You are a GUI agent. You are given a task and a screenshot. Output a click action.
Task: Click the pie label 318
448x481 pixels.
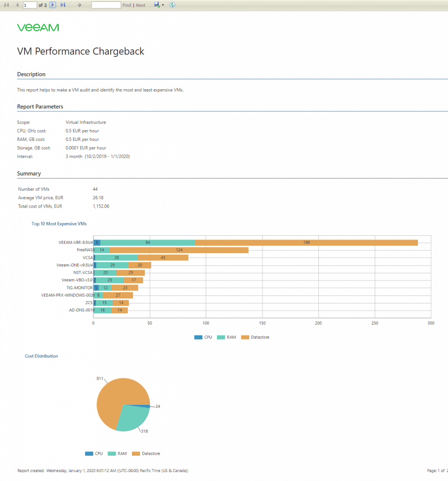pos(145,431)
